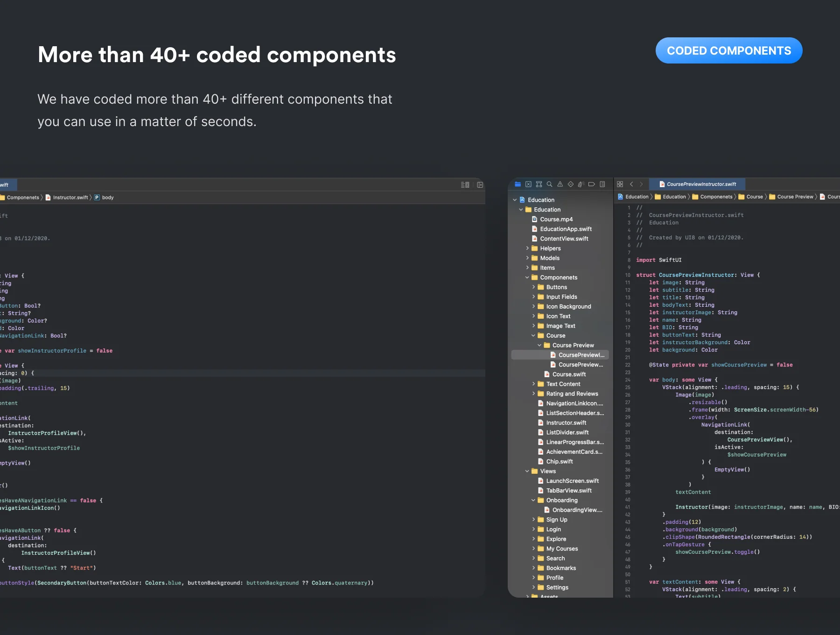Expand the Icon Text folder

coord(533,316)
